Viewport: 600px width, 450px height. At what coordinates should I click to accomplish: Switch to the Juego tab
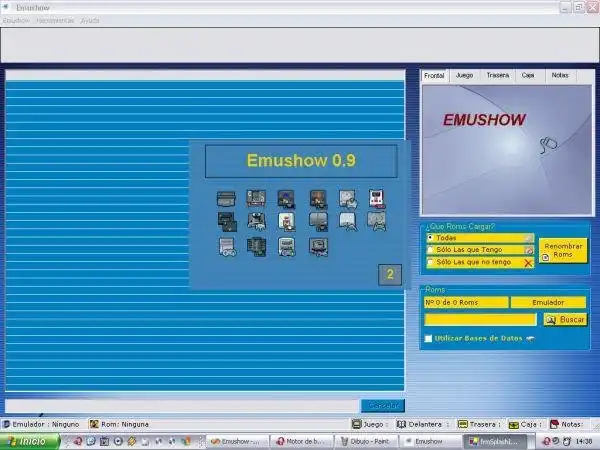465,75
